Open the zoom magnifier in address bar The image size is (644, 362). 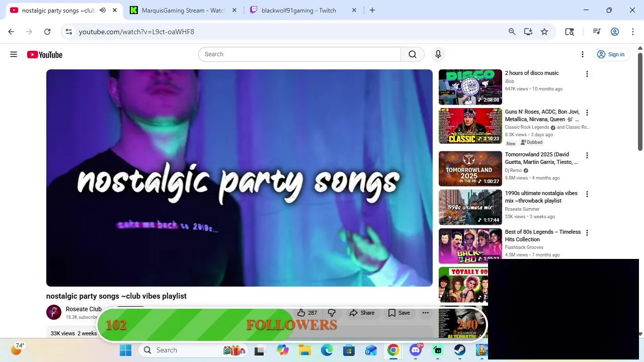click(512, 32)
